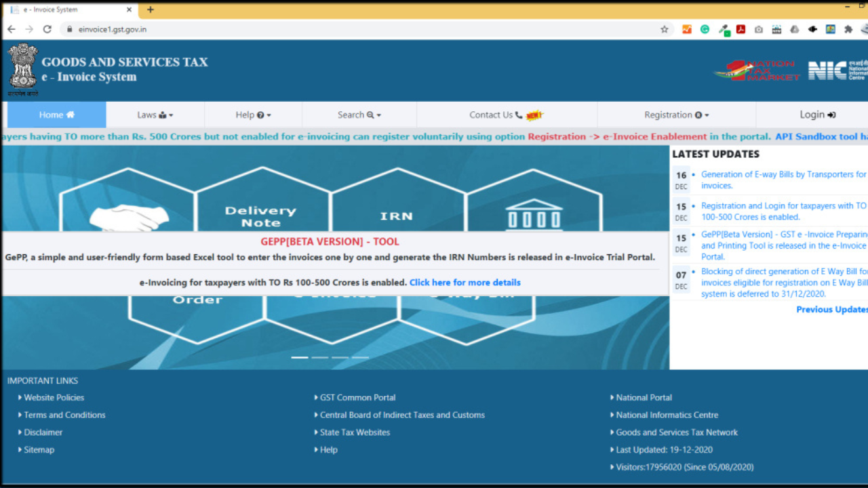Image resolution: width=868 pixels, height=488 pixels.
Task: Click the LATEST UPDATES heading
Action: [716, 155]
